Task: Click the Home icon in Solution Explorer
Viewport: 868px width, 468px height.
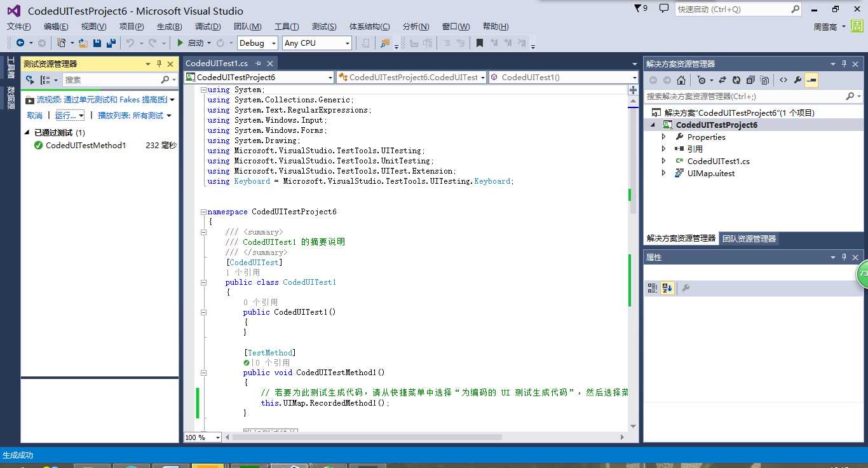Action: tap(681, 80)
